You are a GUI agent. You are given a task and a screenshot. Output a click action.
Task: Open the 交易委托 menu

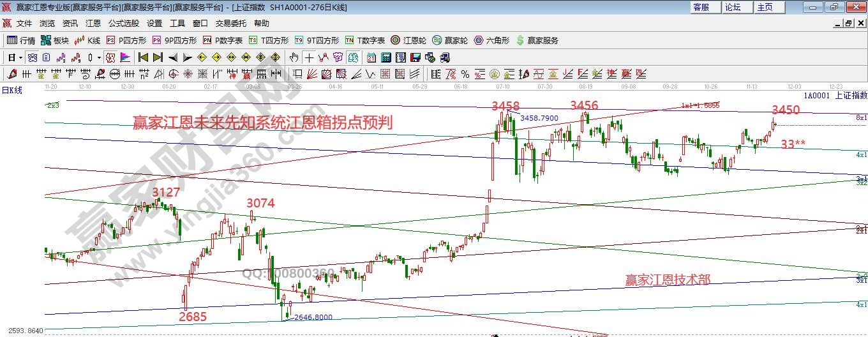(x=230, y=23)
